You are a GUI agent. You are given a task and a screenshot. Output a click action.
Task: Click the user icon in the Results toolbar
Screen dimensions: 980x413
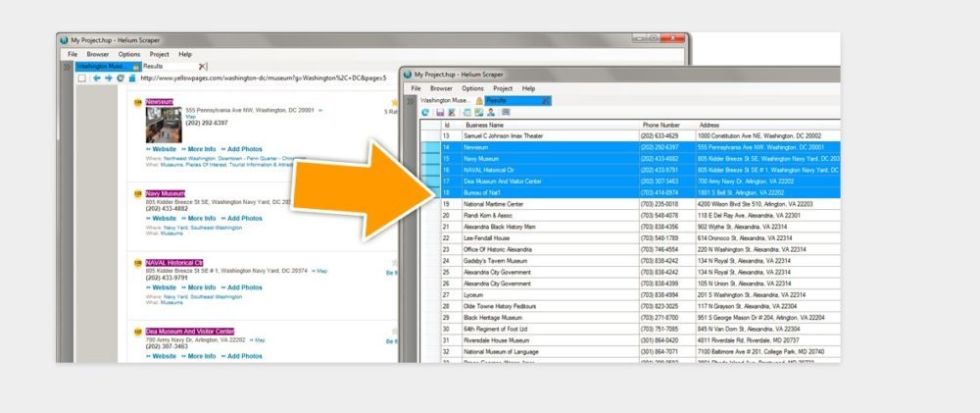[490, 113]
